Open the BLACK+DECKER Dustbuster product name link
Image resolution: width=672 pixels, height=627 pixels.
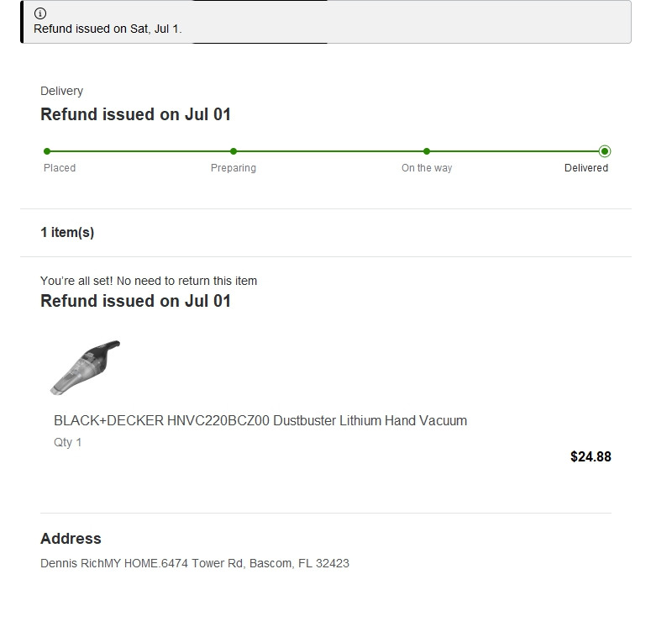click(x=260, y=420)
